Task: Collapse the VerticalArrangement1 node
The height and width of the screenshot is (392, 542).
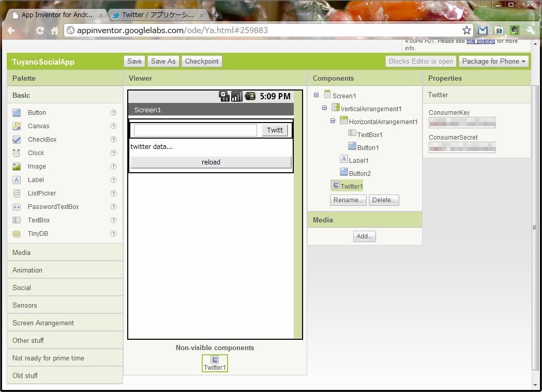Action: [324, 108]
